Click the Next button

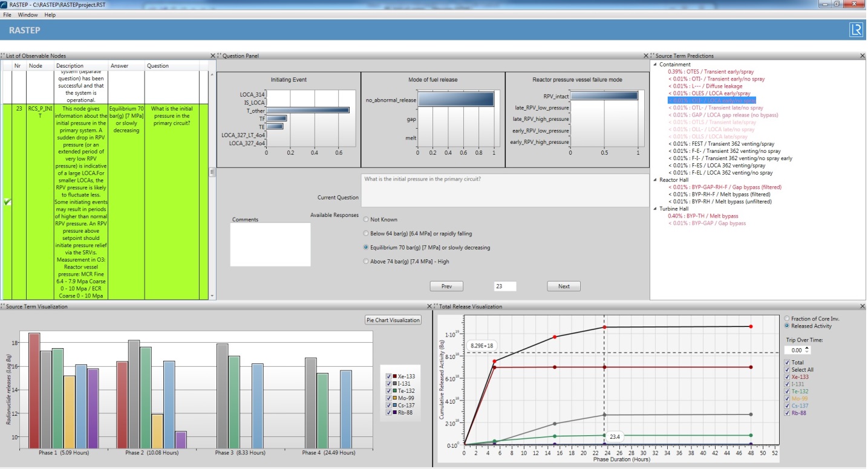(x=564, y=286)
